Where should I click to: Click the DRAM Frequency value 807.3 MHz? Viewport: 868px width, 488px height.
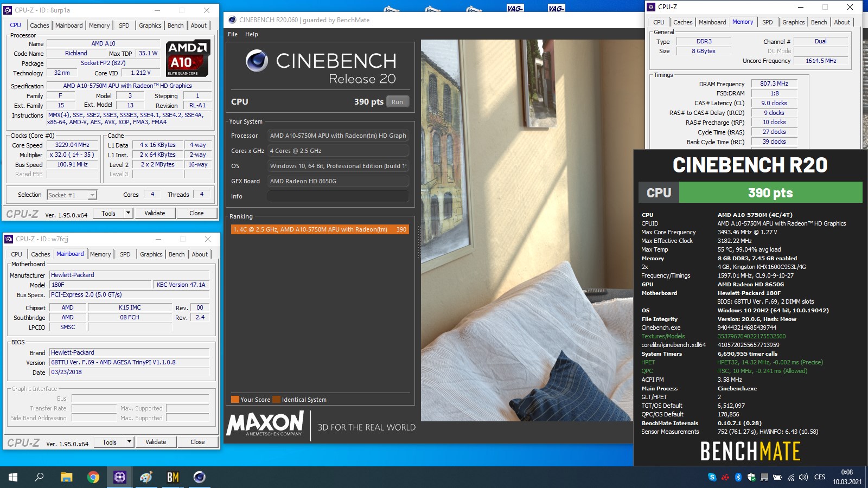pos(774,84)
